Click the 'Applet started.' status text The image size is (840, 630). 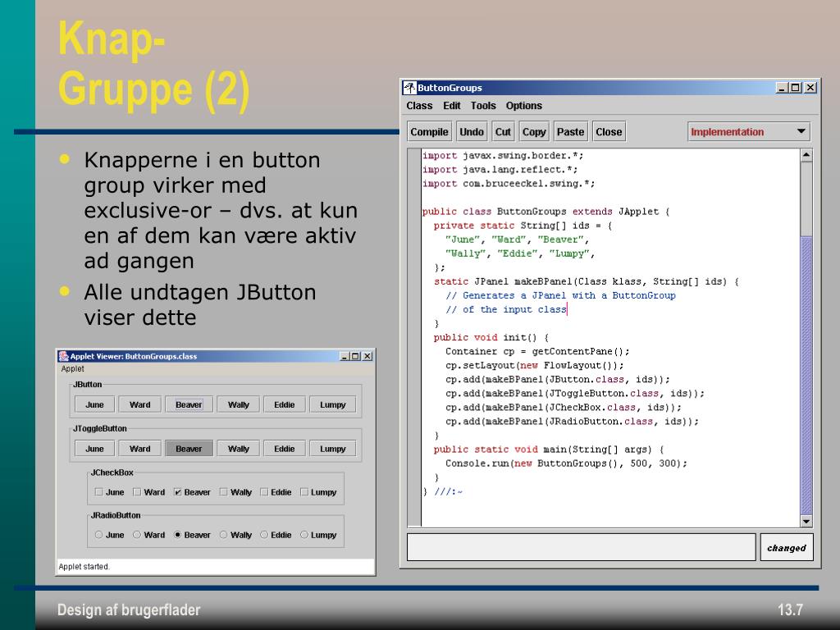84,567
